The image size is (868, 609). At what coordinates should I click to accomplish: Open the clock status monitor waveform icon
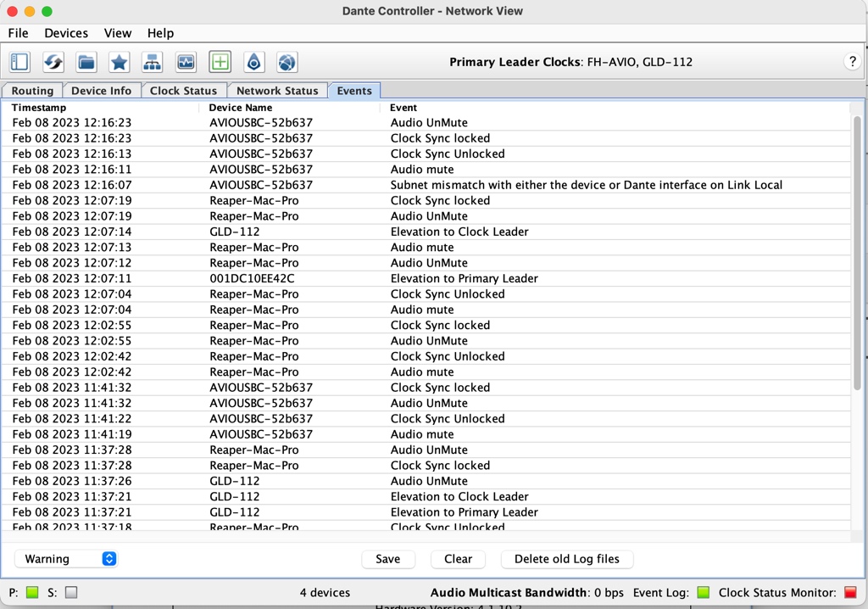(x=186, y=62)
